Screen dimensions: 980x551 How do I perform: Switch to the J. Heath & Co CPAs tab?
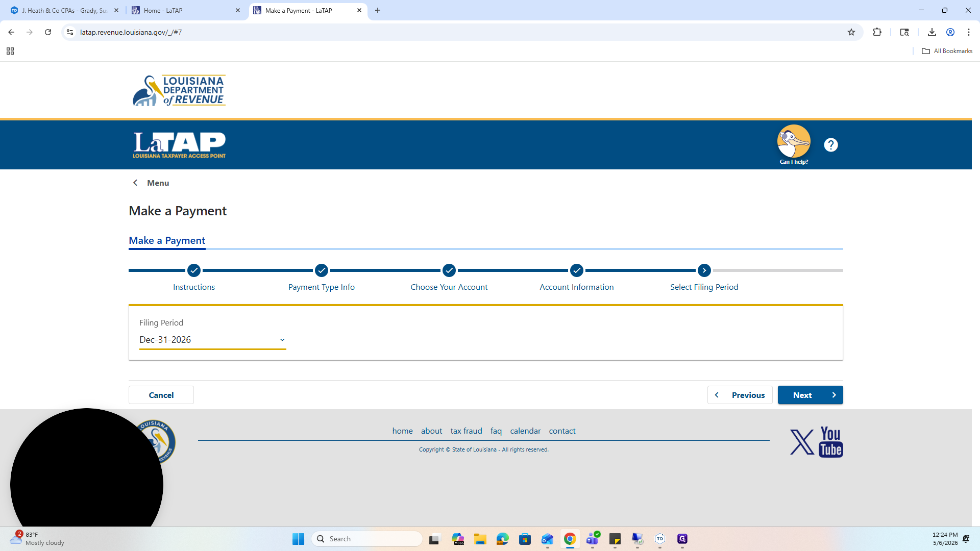(x=64, y=10)
